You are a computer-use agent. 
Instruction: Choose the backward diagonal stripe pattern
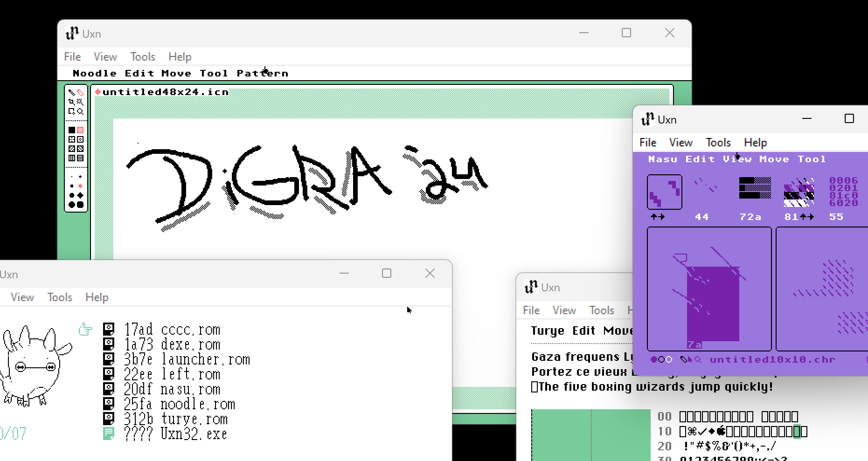point(80,149)
